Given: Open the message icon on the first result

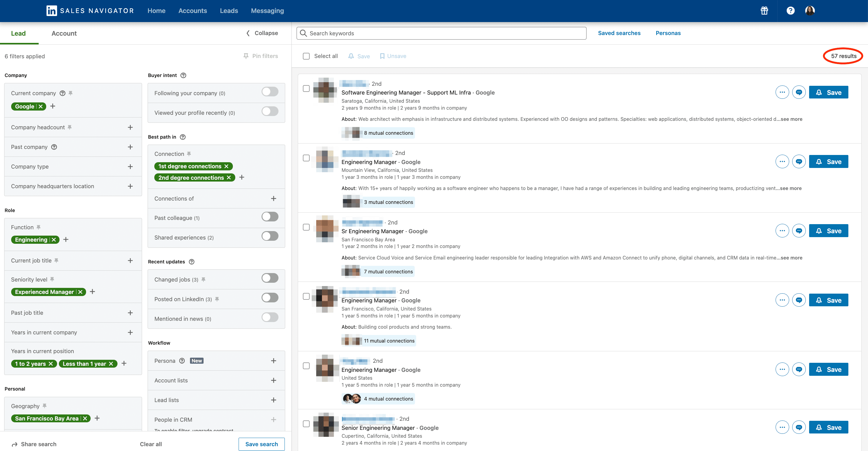Looking at the screenshot, I should (799, 92).
